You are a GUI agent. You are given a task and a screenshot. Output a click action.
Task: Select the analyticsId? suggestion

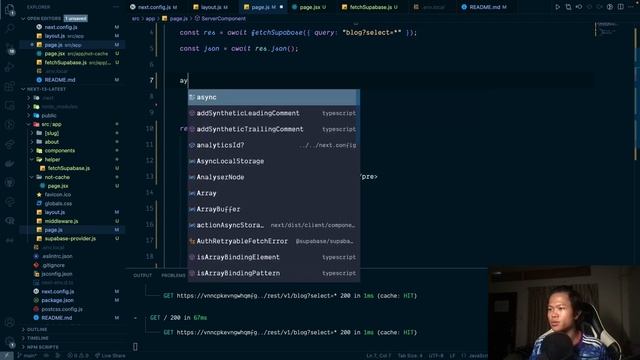[x=273, y=145]
